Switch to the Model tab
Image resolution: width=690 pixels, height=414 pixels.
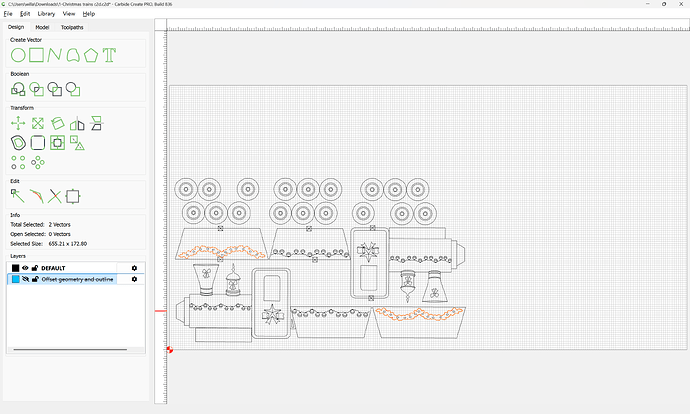42,27
